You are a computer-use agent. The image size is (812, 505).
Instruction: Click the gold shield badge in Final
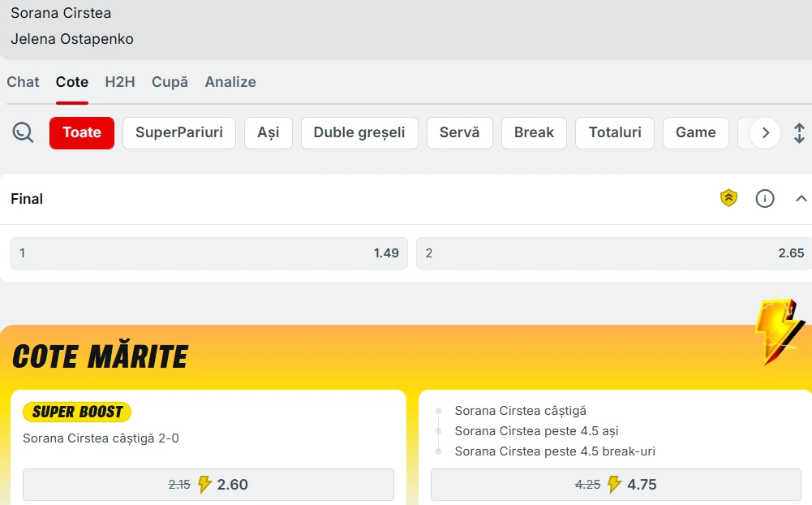(x=728, y=198)
